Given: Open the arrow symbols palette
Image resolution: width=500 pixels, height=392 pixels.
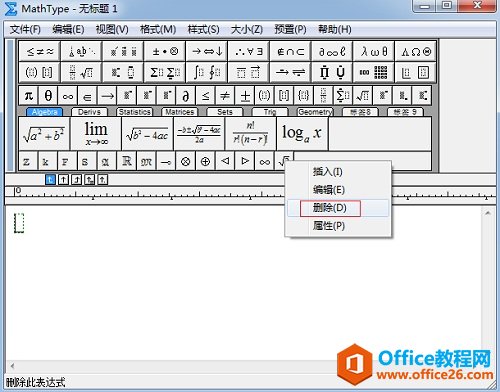Looking at the screenshot, I should [x=207, y=51].
